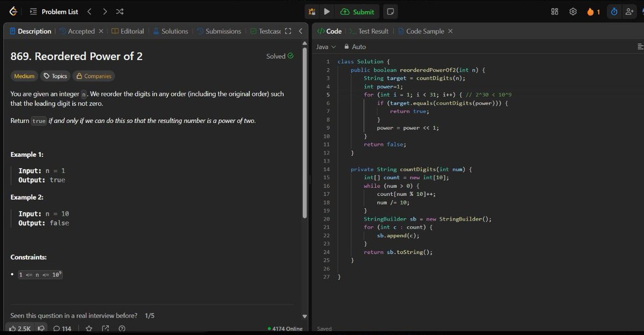This screenshot has height=335, width=644.
Task: Run the code with the play button
Action: (326, 11)
